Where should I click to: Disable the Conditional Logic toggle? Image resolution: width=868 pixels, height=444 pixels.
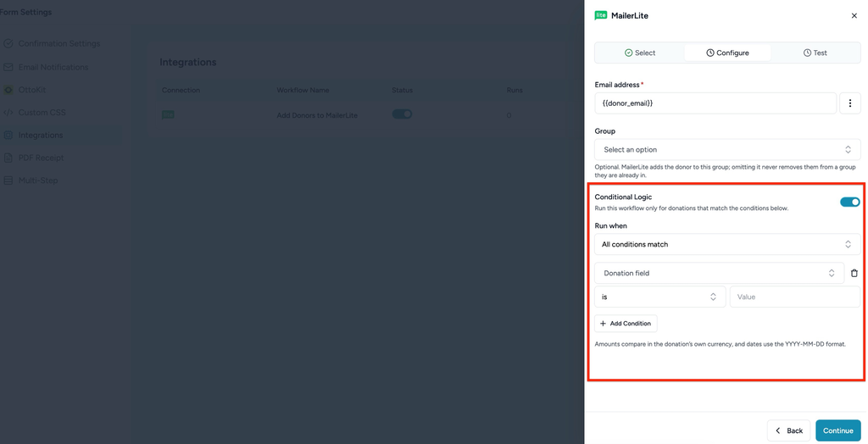[x=850, y=202]
